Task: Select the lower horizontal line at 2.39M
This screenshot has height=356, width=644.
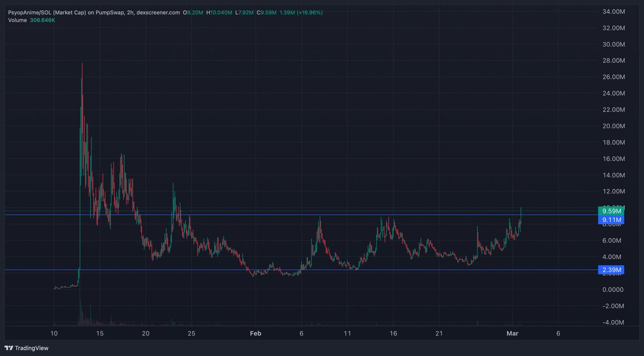Action: click(x=322, y=270)
